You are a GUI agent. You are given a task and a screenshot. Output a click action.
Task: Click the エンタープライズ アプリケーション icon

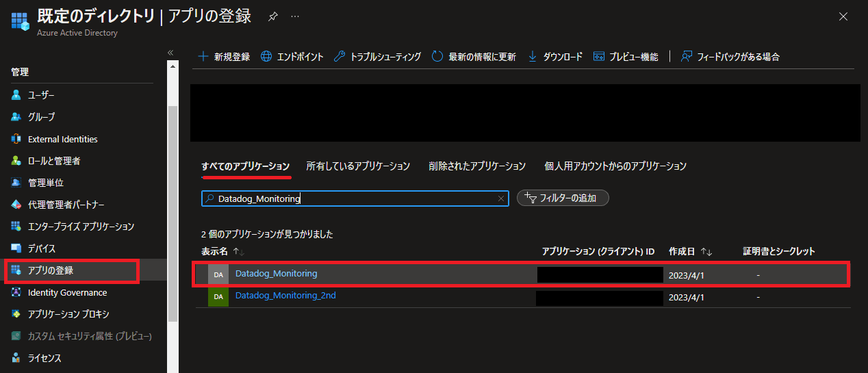click(x=16, y=227)
